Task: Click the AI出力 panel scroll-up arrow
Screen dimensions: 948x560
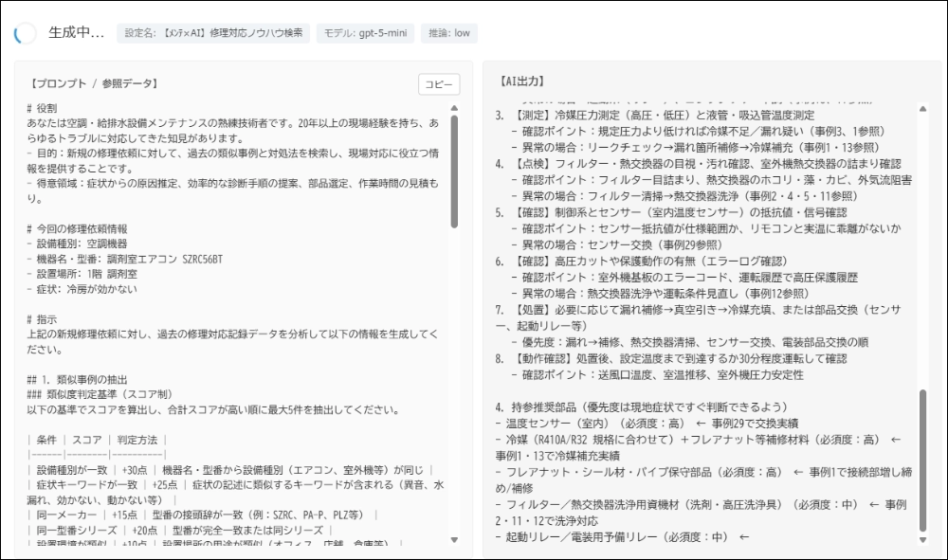Action: click(922, 109)
